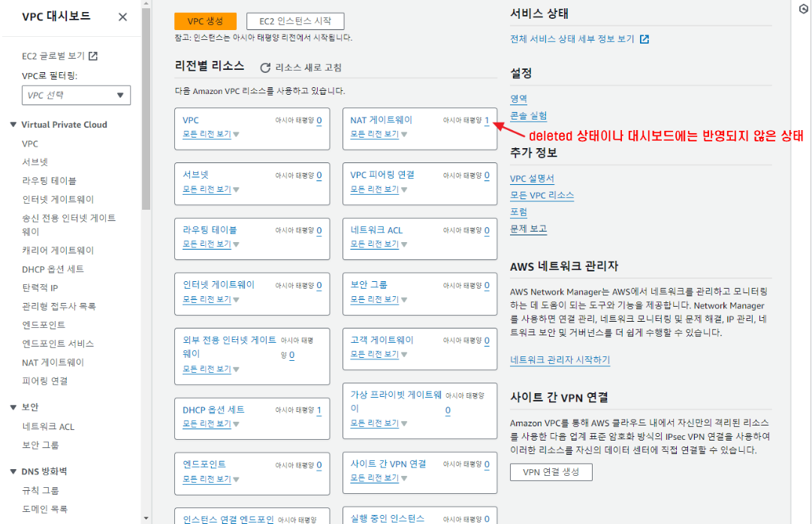This screenshot has width=812, height=524.
Task: Expand 모든 리전 보기 in 고객 게이트웨이 card
Action: 379,355
